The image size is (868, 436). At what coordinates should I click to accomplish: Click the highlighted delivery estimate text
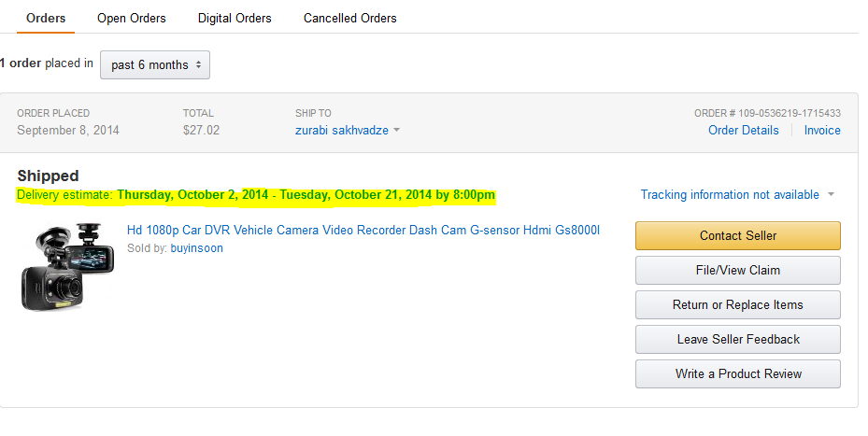point(256,195)
